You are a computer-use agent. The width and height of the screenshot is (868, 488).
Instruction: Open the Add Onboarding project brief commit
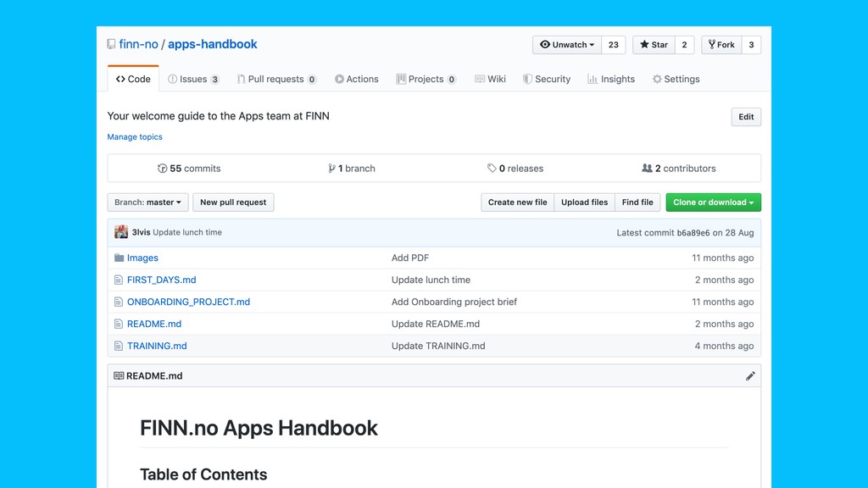[454, 302]
